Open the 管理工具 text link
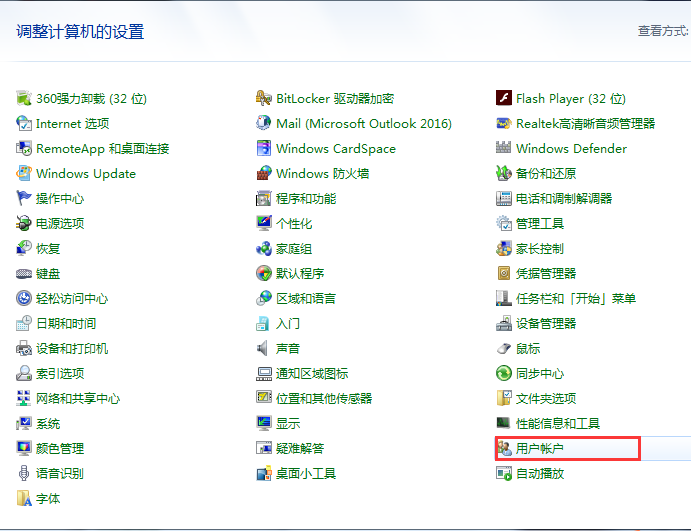 (x=540, y=224)
